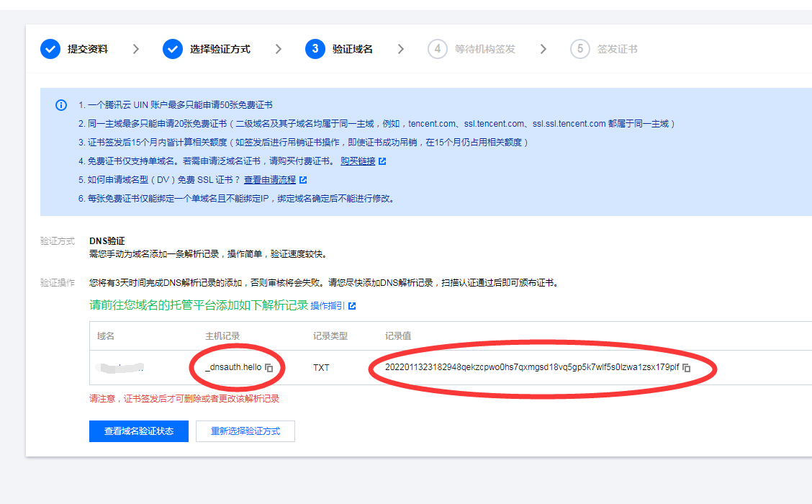Screen dimensions: 812x504
Task: Click the blue info icon in notice
Action: click(x=61, y=105)
